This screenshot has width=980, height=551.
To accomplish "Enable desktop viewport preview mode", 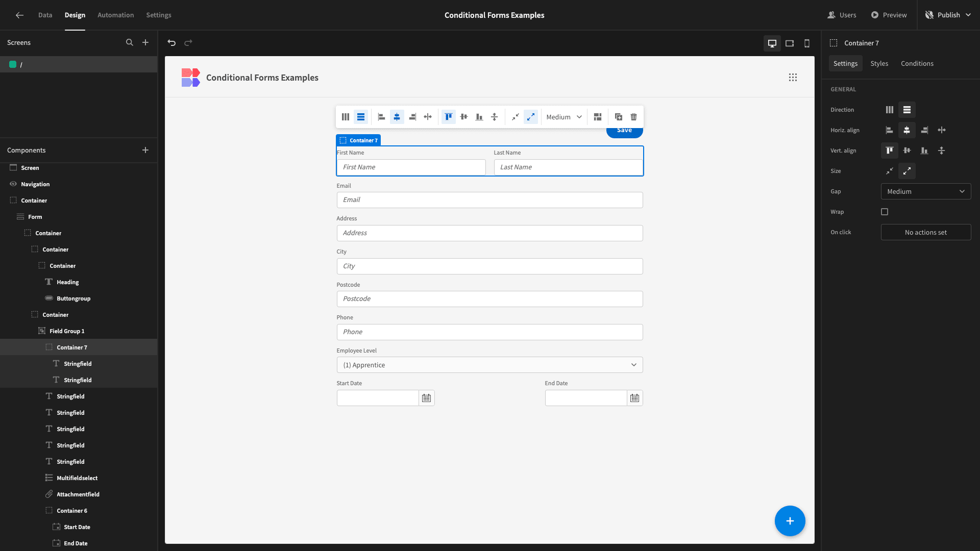I will coord(772,43).
